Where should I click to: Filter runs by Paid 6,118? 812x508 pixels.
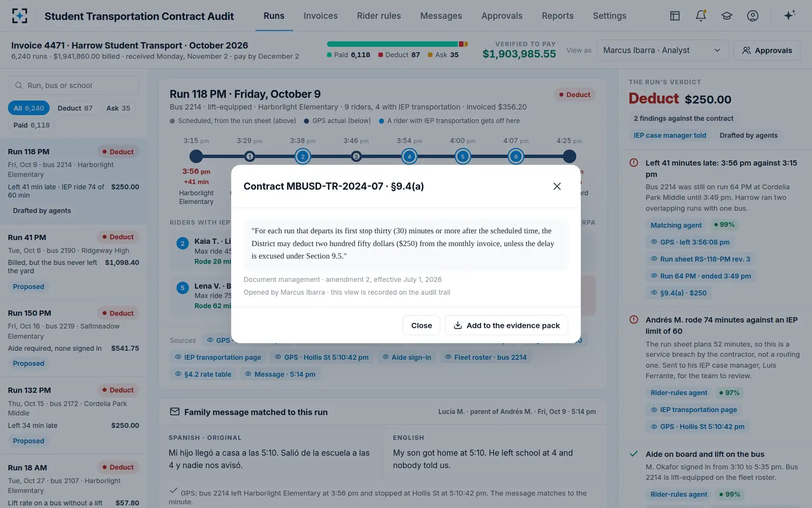coord(32,125)
